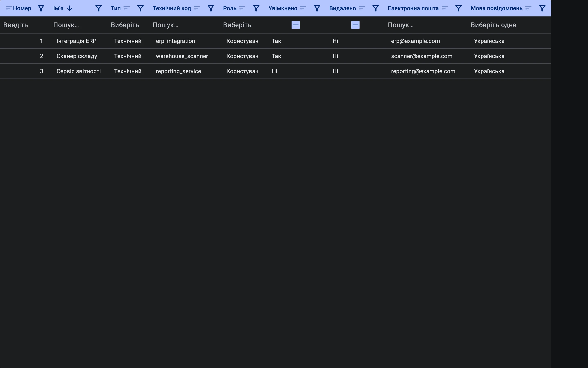Open the filter for the Номер column
Screen dimensions: 588x368
41,8
